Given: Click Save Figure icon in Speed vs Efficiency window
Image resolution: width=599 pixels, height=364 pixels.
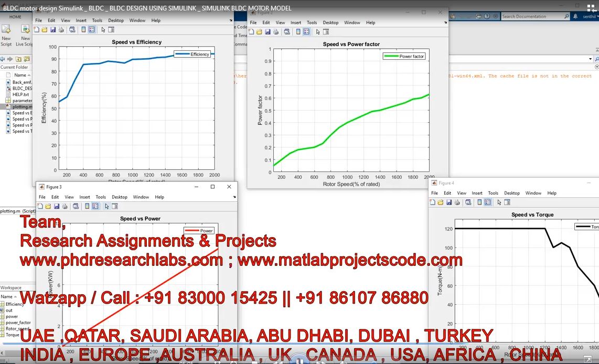Looking at the screenshot, I should click(54, 30).
